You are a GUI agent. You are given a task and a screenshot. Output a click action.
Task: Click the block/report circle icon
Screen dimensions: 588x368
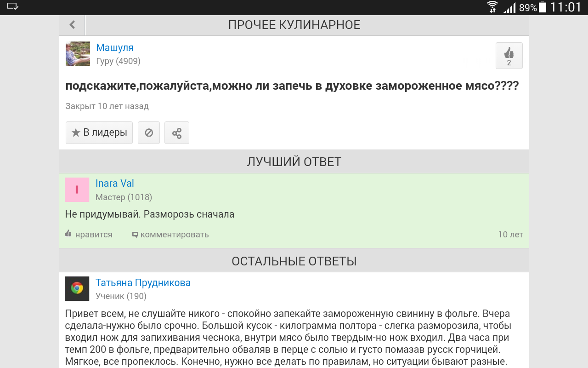coord(149,133)
